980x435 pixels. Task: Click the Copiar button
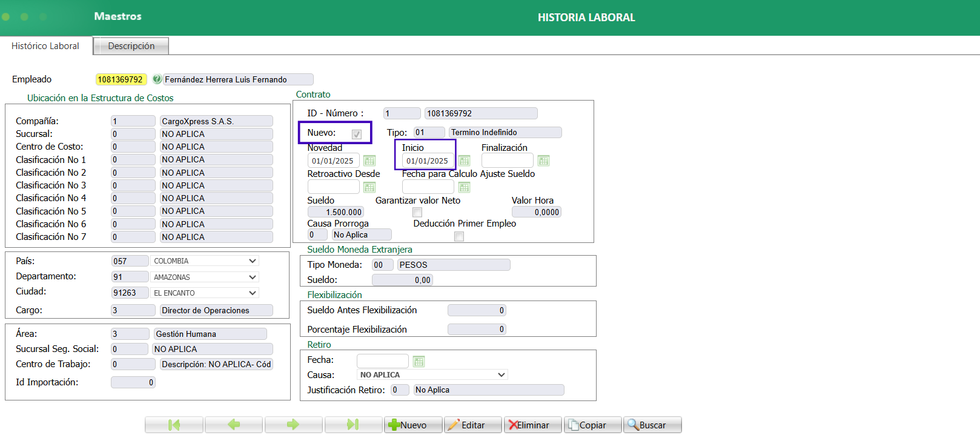tap(593, 425)
